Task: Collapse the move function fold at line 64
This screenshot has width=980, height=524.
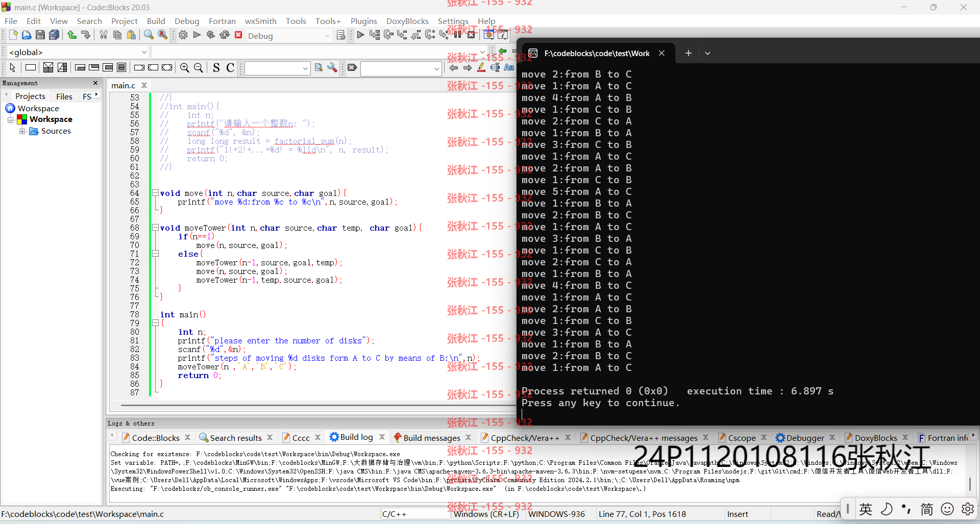Action: (x=155, y=193)
